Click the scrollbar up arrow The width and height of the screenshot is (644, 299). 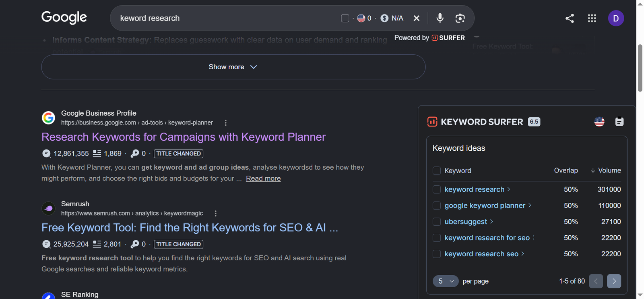coord(640,4)
